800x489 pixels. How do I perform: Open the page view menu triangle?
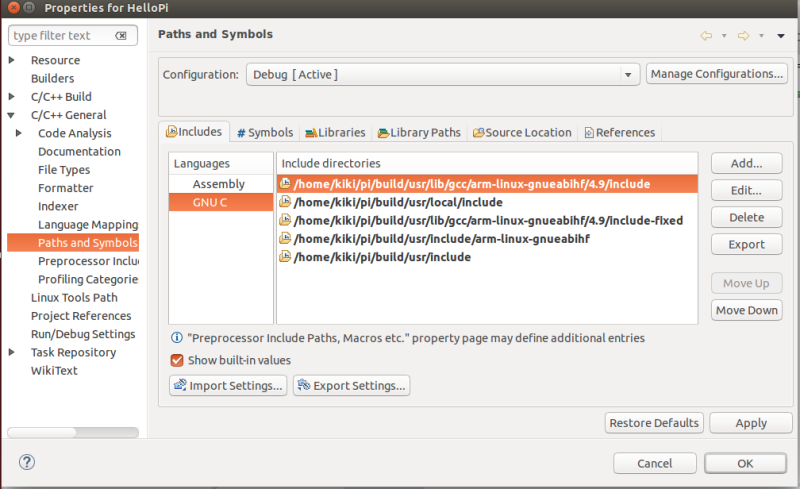point(781,36)
